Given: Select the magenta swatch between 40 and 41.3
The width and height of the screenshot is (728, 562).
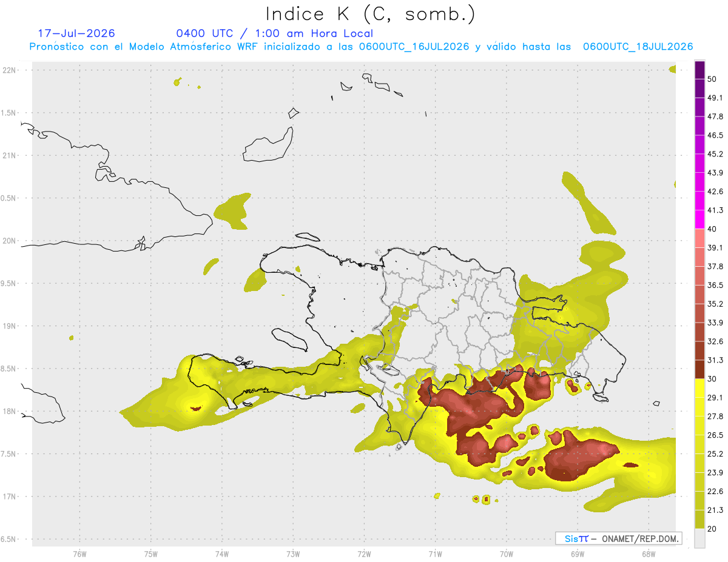Looking at the screenshot, I should 699,219.
